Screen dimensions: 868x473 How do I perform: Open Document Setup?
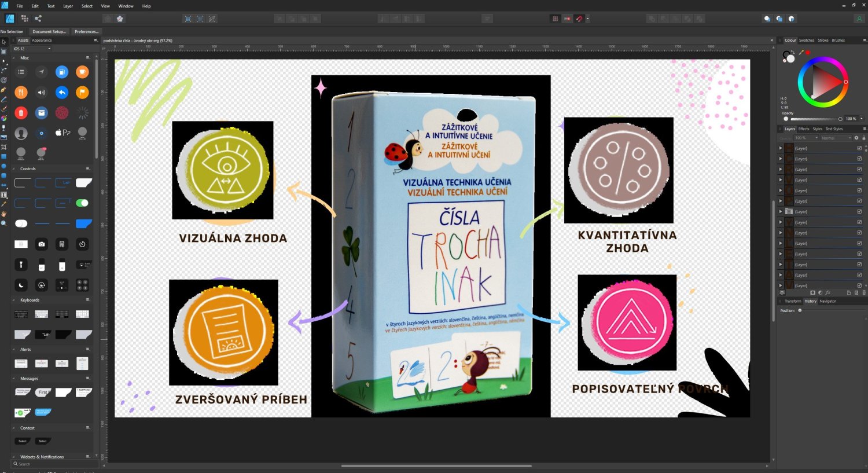pyautogui.click(x=49, y=31)
